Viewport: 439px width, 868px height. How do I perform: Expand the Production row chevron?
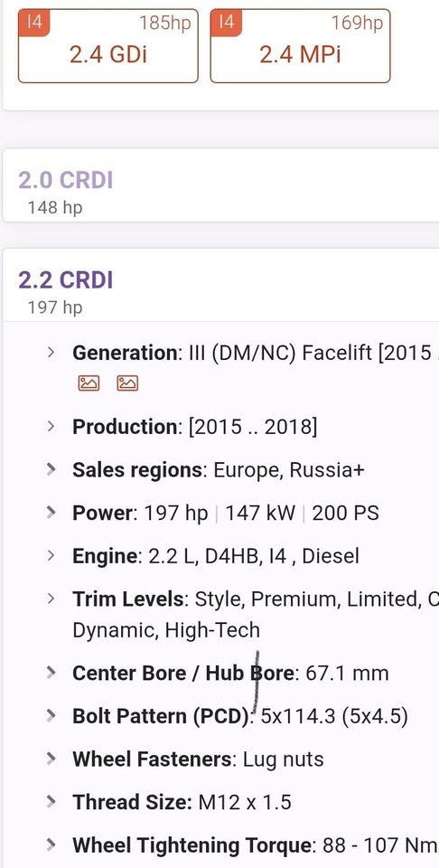pyautogui.click(x=51, y=426)
